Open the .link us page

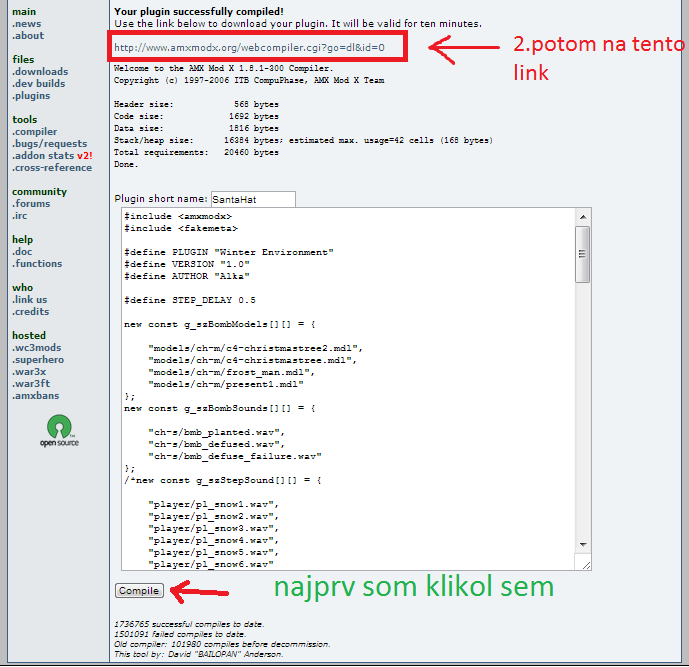[x=29, y=300]
